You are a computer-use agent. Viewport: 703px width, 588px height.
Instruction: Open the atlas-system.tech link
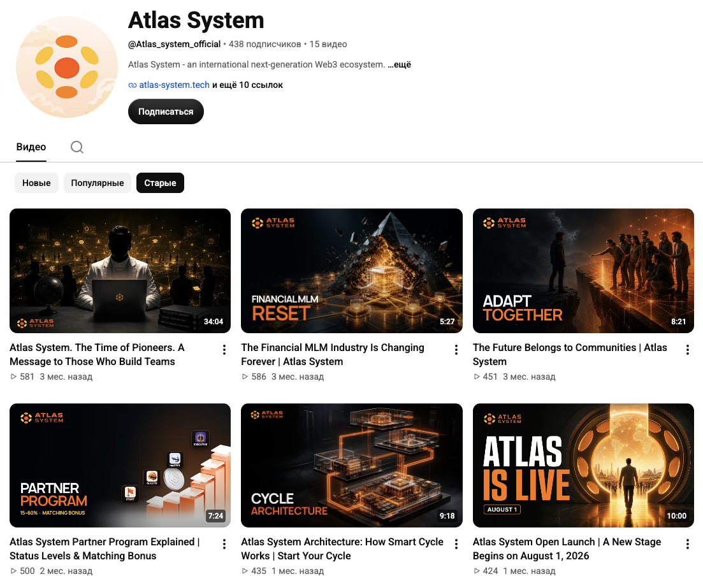coord(175,85)
